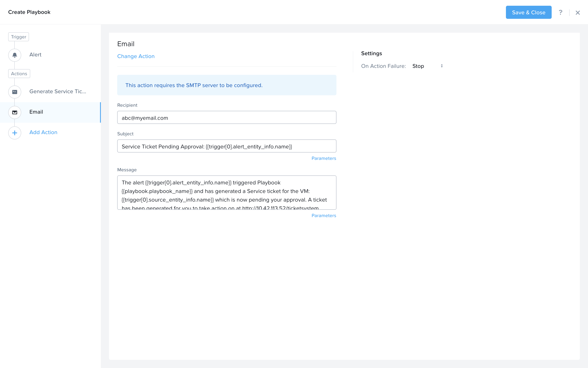
Task: Click the Settings heading
Action: pos(371,53)
